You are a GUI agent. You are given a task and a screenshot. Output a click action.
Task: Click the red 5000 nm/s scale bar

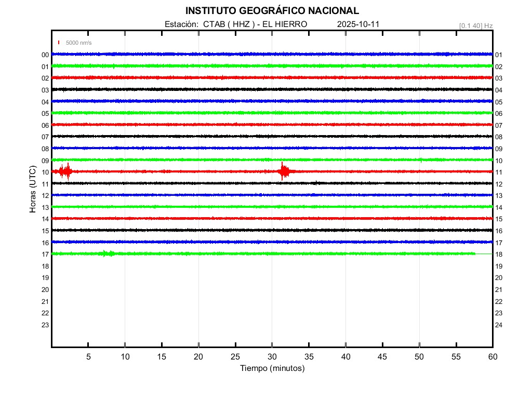point(59,43)
